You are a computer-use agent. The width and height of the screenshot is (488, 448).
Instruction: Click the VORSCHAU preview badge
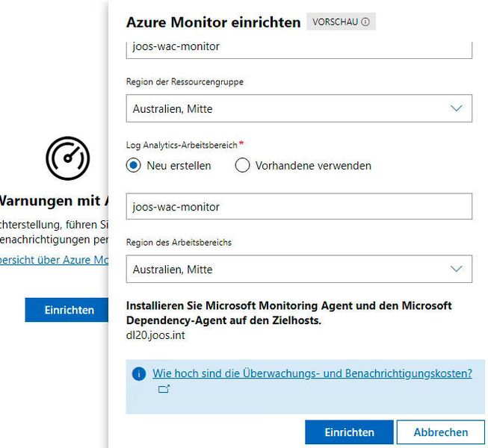pyautogui.click(x=341, y=22)
